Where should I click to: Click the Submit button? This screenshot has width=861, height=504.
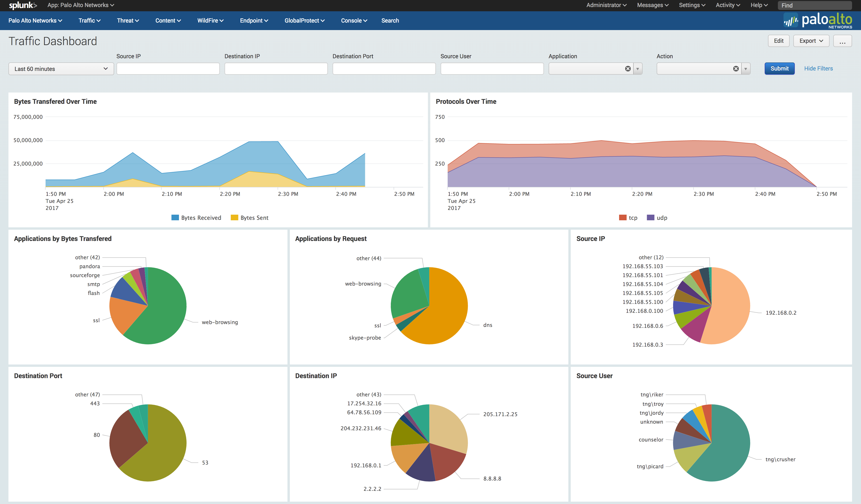[x=779, y=68]
